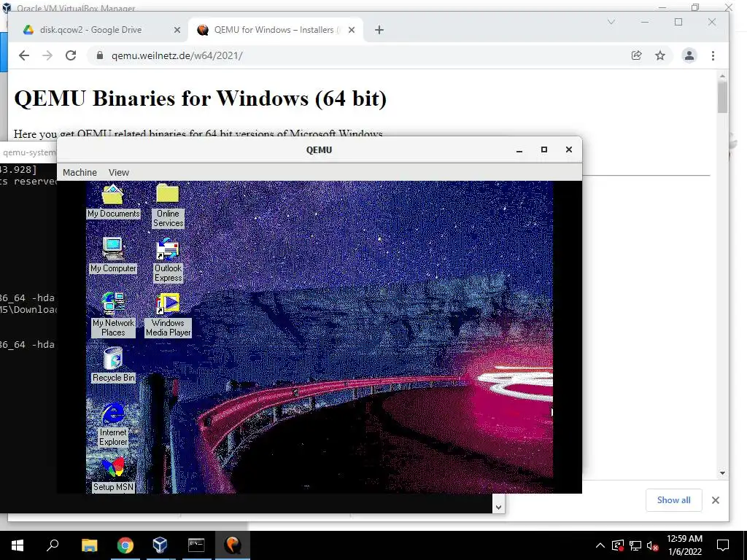
Task: Switch to Chrome from taskbar
Action: pos(125,545)
